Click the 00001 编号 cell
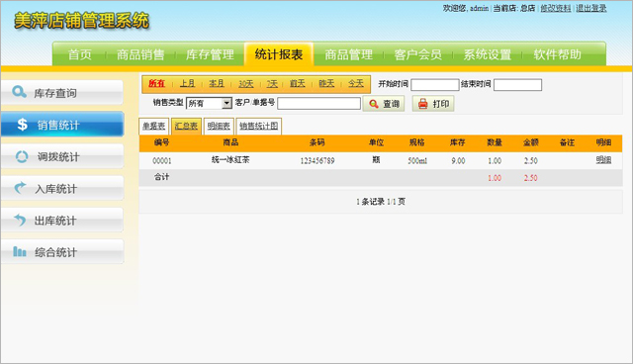 pos(162,160)
